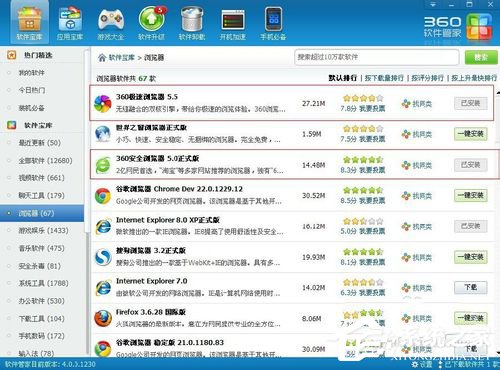Select 游戏娱乐 (1433) category
500x370 pixels.
43,230
